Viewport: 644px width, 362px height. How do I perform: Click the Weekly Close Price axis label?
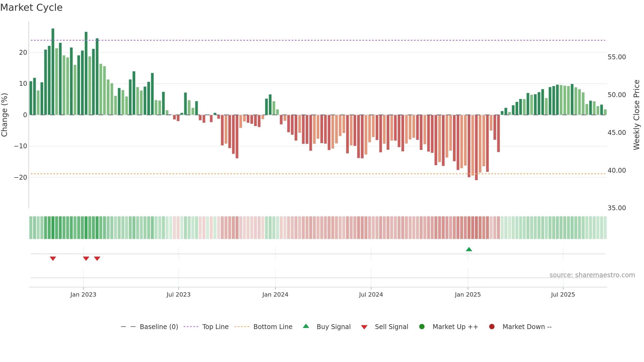coord(636,115)
